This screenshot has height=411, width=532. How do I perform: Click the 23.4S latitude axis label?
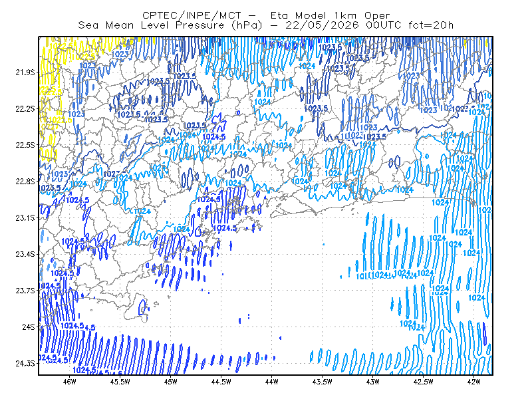pos(25,254)
